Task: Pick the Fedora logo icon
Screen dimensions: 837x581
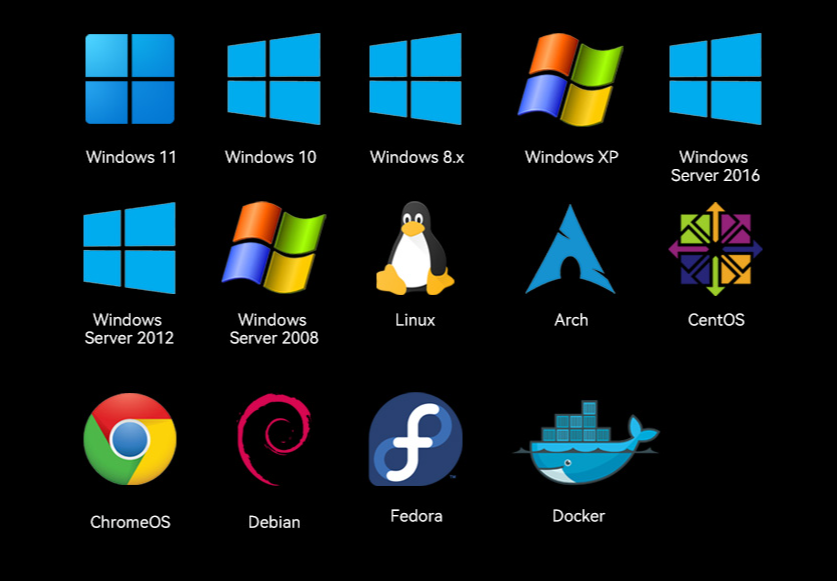Action: coord(415,439)
